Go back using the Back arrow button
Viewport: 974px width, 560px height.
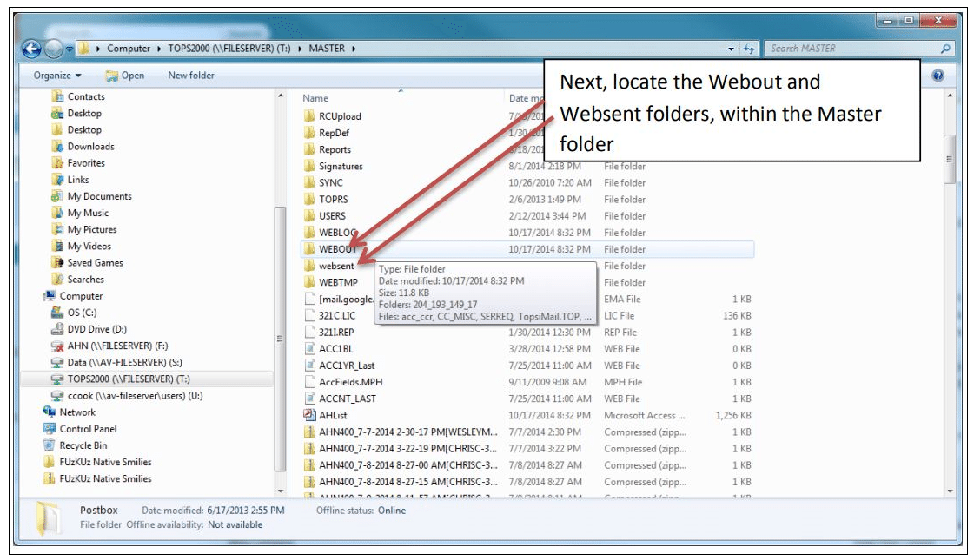(31, 49)
